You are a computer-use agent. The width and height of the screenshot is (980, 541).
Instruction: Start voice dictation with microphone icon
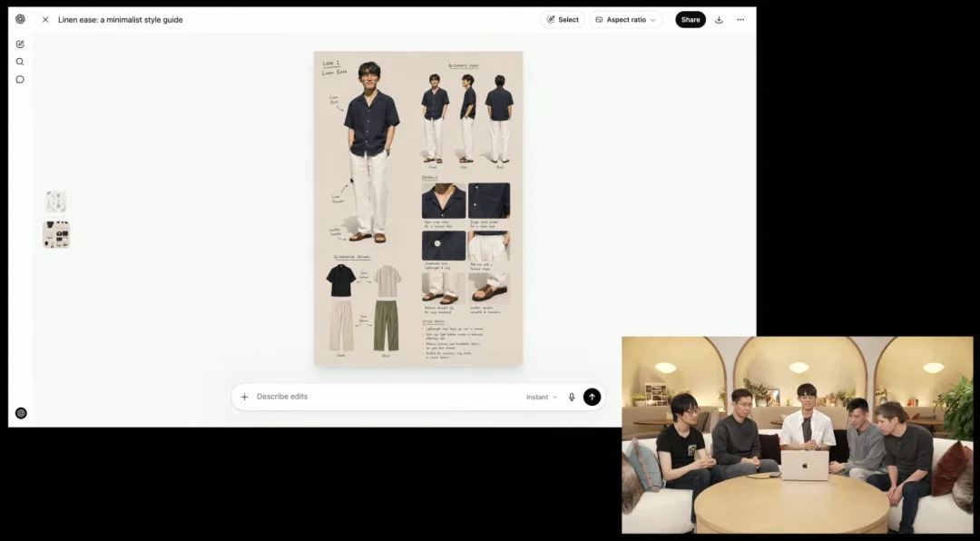(572, 397)
